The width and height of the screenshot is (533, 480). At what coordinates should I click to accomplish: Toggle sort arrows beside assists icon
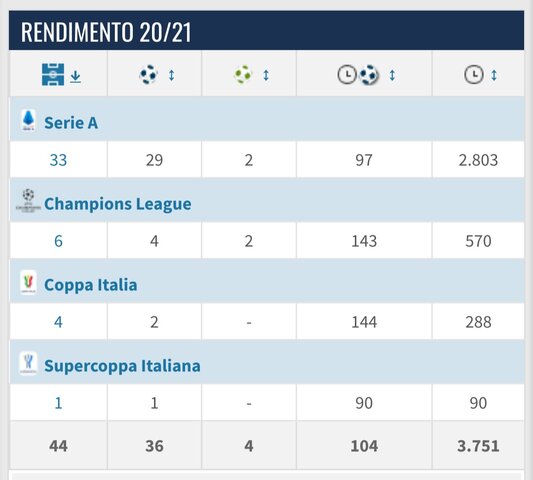(266, 75)
